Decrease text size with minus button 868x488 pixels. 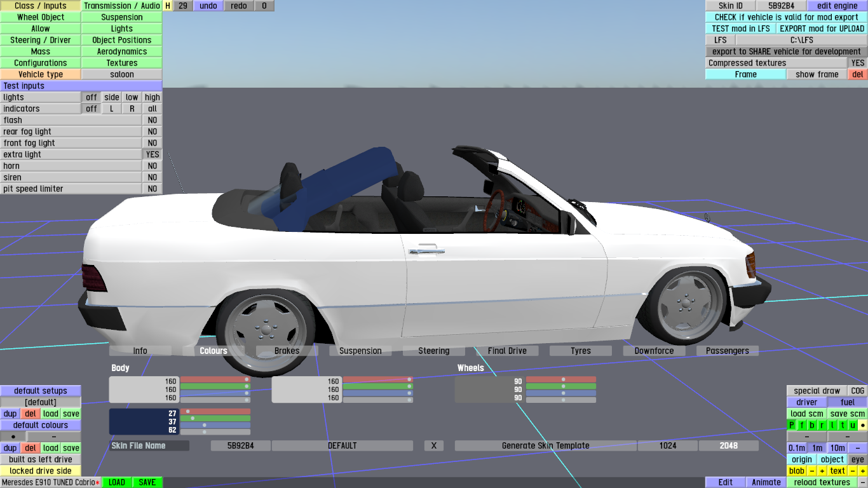click(853, 471)
